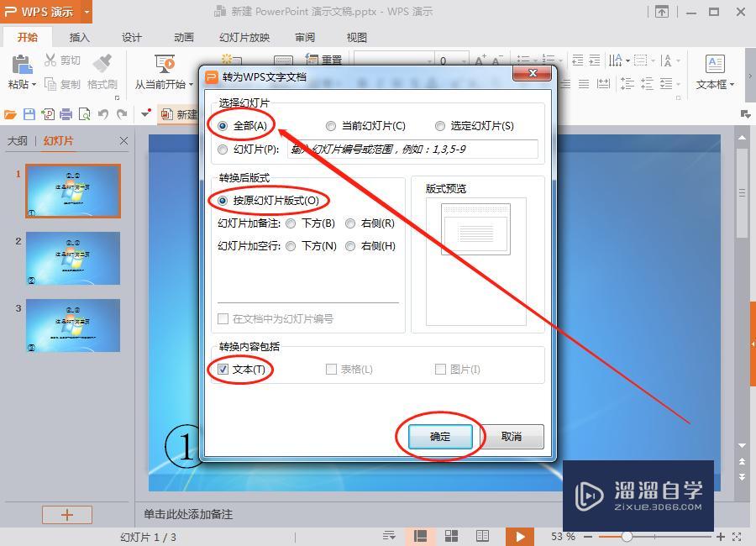Image resolution: width=756 pixels, height=546 pixels.
Task: Click the Copy icon in ribbon
Action: 50,84
